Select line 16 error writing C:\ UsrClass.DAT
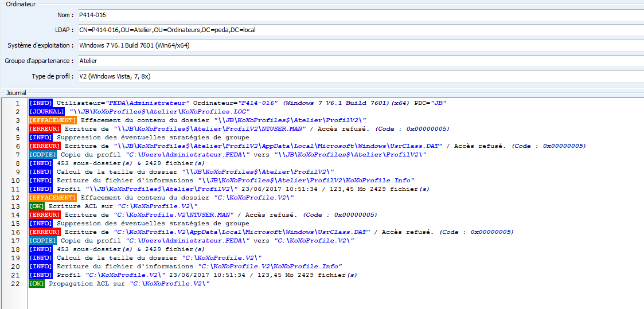This screenshot has height=309, width=644. point(271,232)
